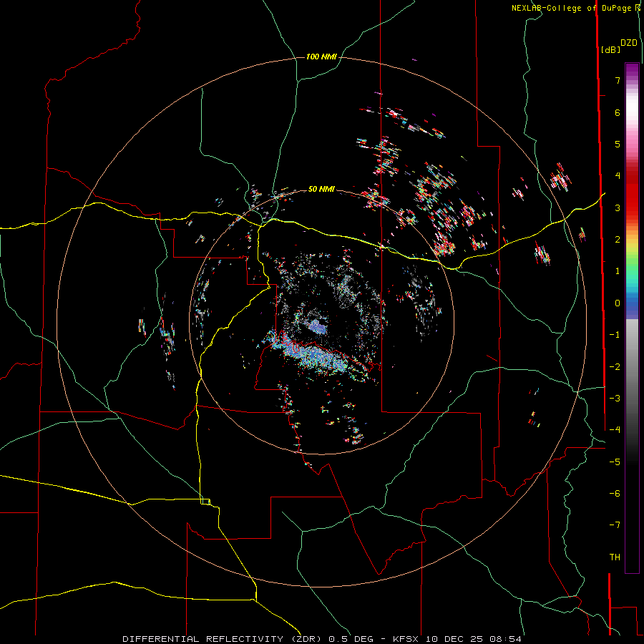
Task: Click the 1 value on the legend
Action: coord(618,271)
